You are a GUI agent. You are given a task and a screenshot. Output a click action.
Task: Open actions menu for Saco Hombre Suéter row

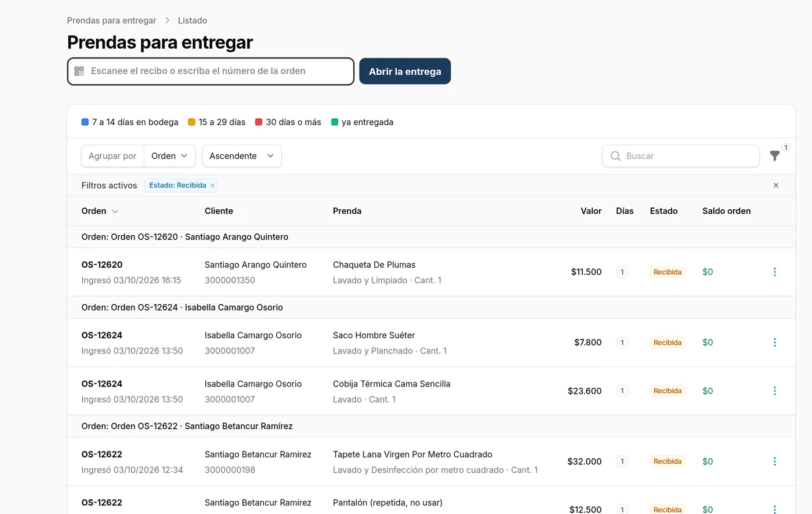click(x=774, y=342)
